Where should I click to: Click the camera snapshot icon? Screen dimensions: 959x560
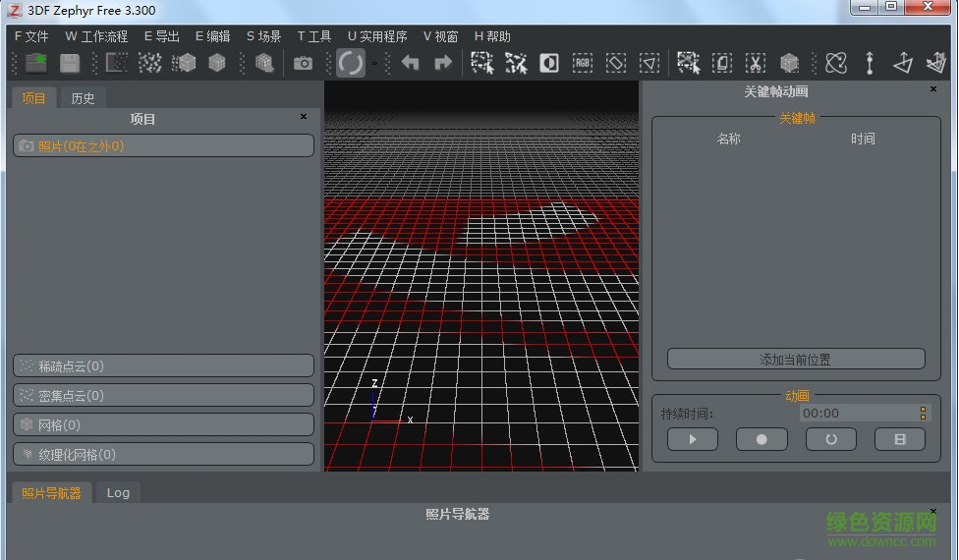[x=303, y=63]
